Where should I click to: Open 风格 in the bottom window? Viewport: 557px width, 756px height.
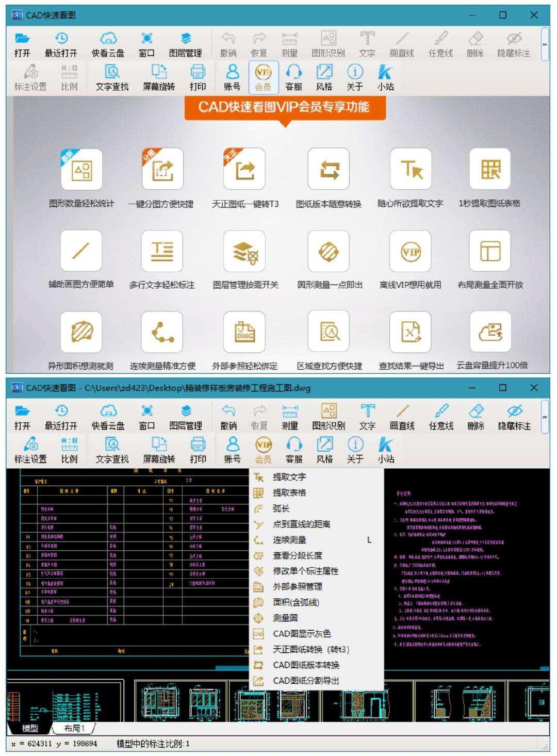(324, 450)
